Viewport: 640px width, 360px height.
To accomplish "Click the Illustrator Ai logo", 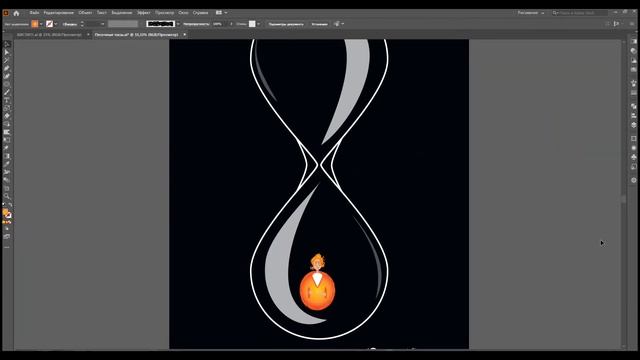I will [6, 13].
